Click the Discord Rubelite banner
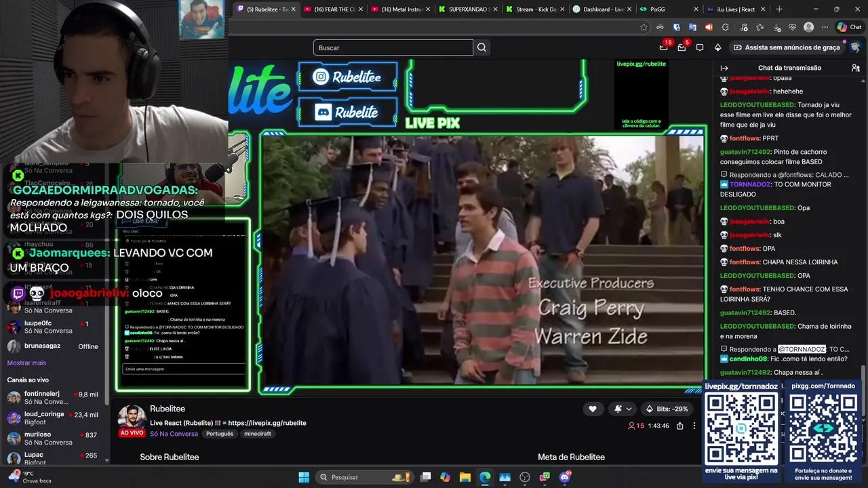Viewport: 868px width, 488px height. point(348,112)
